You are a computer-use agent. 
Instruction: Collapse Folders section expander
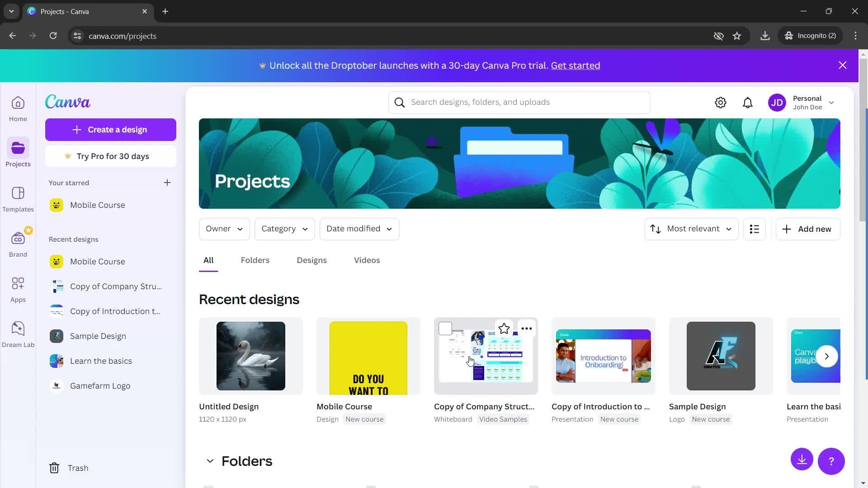pyautogui.click(x=209, y=460)
